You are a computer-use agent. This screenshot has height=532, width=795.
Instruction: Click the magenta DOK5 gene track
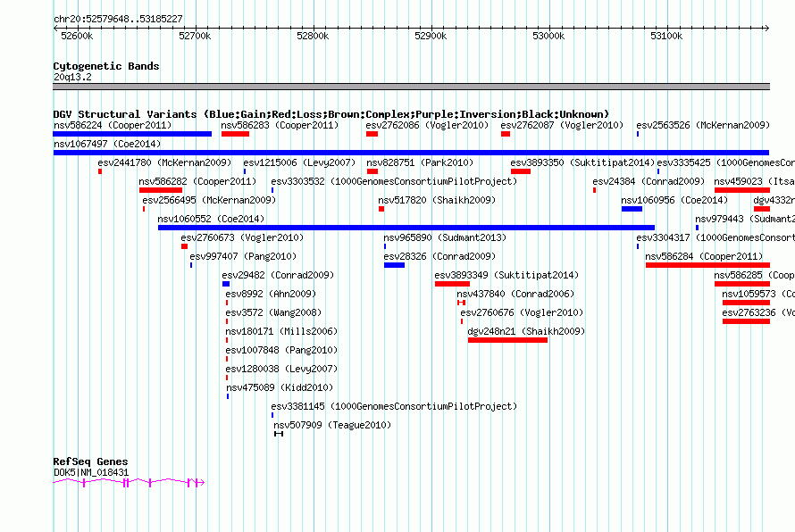(129, 482)
